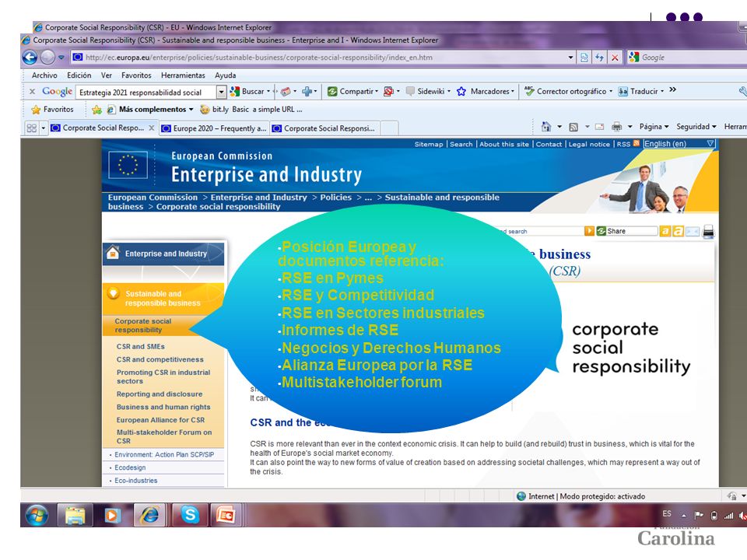
Task: Click Reporting and disclosure link
Action: click(x=160, y=394)
